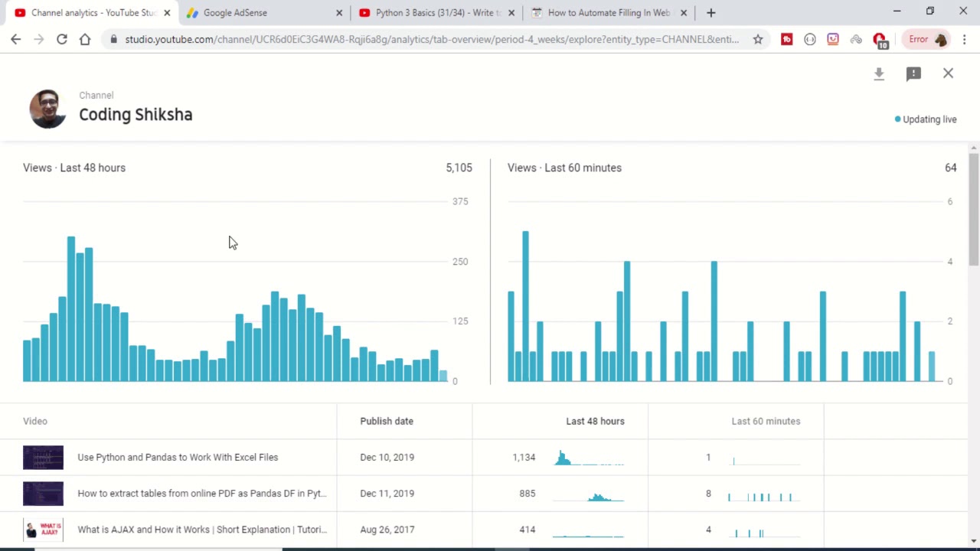Click the What is AJAX video thumbnail
The width and height of the screenshot is (980, 551).
(43, 530)
